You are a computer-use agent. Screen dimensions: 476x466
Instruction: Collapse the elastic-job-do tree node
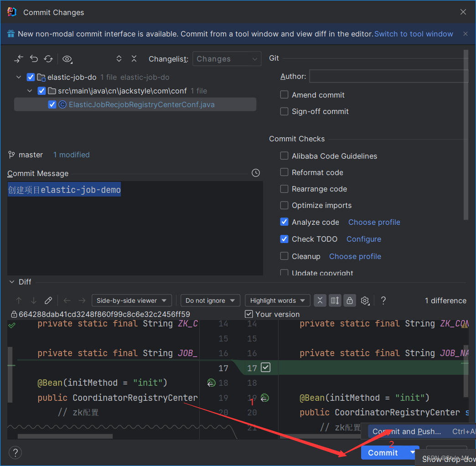coord(19,77)
